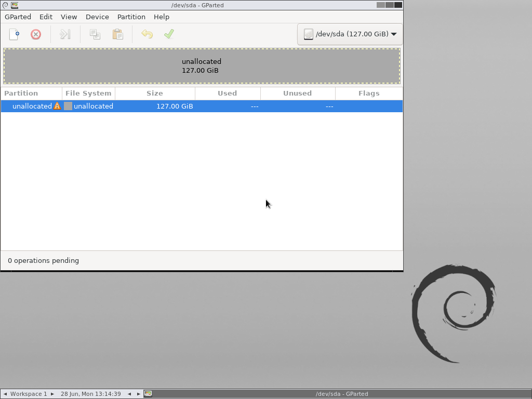Click the Copy partition toolbar icon

[95, 34]
